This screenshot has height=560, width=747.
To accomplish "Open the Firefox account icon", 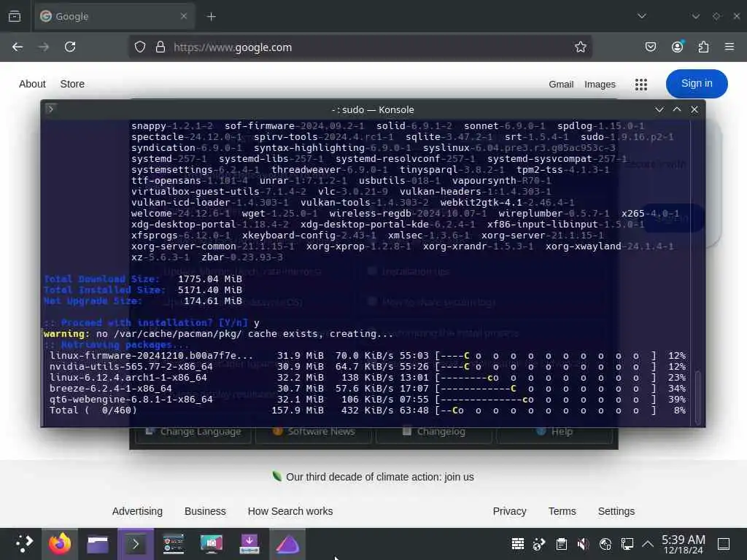I will point(678,47).
